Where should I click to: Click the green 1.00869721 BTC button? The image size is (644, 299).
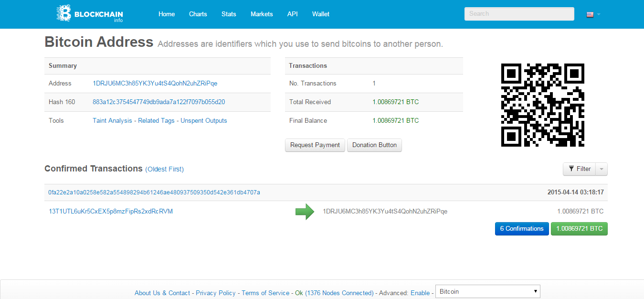point(579,229)
